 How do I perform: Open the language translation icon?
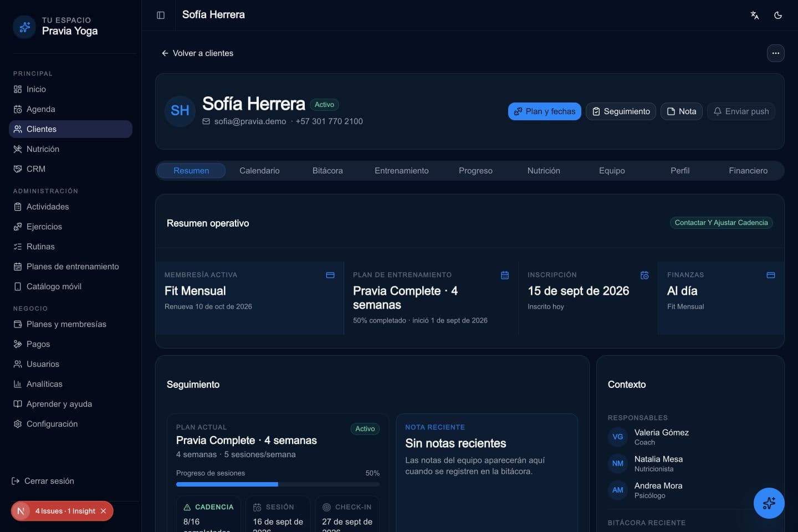[x=755, y=15]
